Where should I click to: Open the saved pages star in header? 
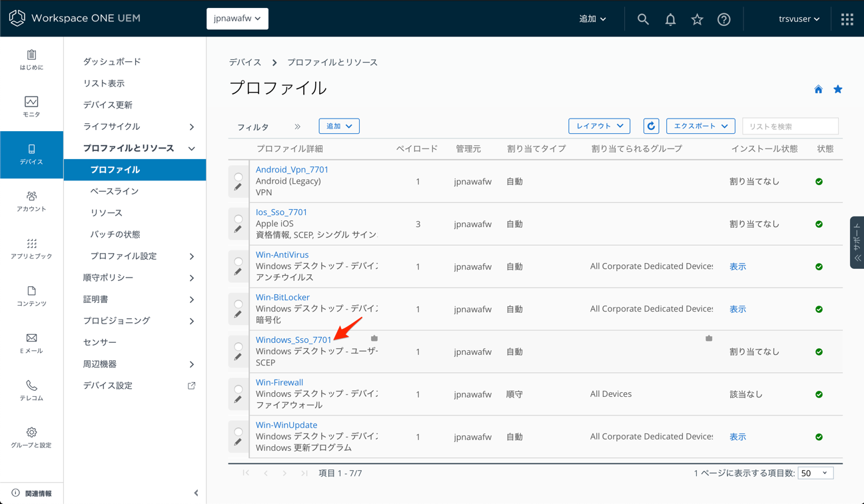697,19
